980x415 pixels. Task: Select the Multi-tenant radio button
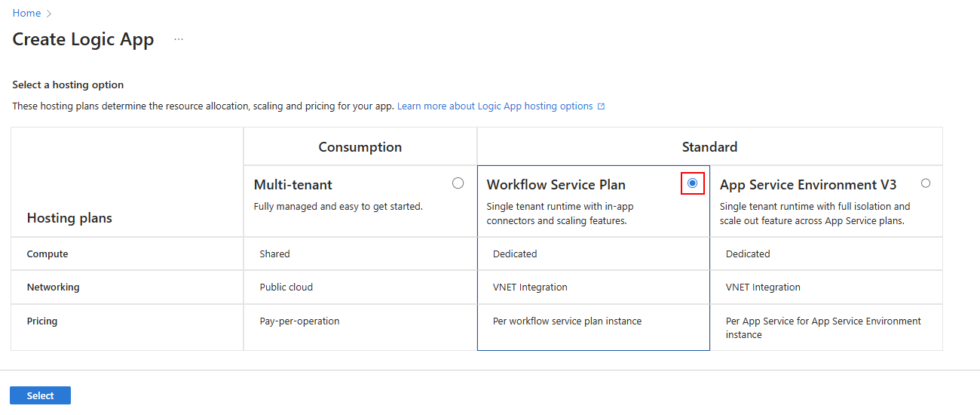[x=458, y=183]
